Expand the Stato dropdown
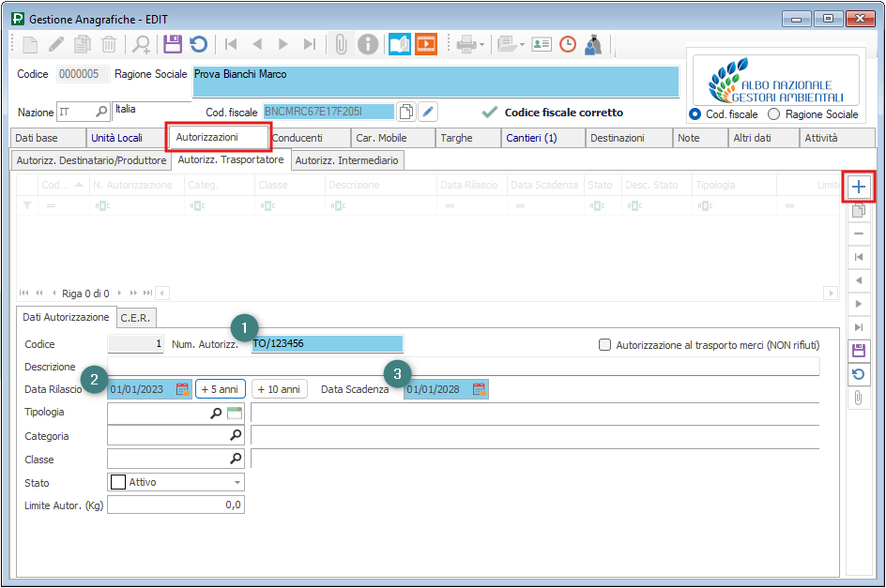This screenshot has height=588, width=886. (x=237, y=482)
